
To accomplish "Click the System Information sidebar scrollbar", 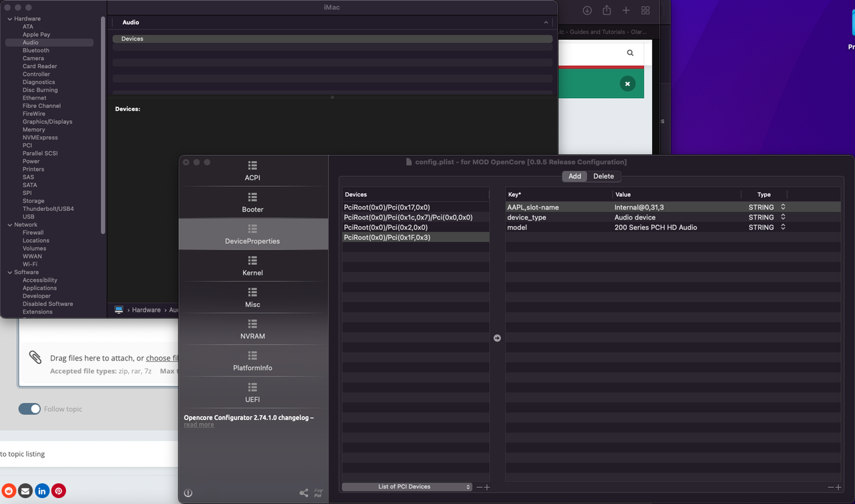I will tap(103, 125).
